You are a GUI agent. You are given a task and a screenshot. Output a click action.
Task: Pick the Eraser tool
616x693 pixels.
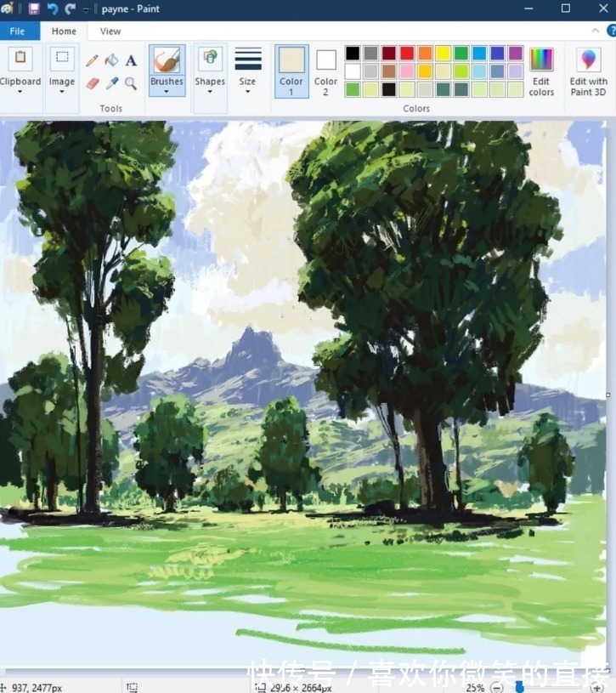(92, 83)
